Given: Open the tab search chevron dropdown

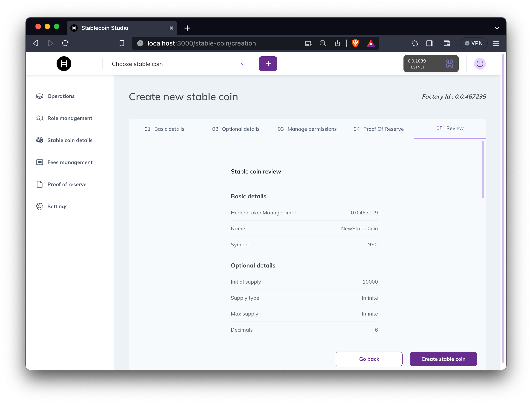Looking at the screenshot, I should coord(497,28).
